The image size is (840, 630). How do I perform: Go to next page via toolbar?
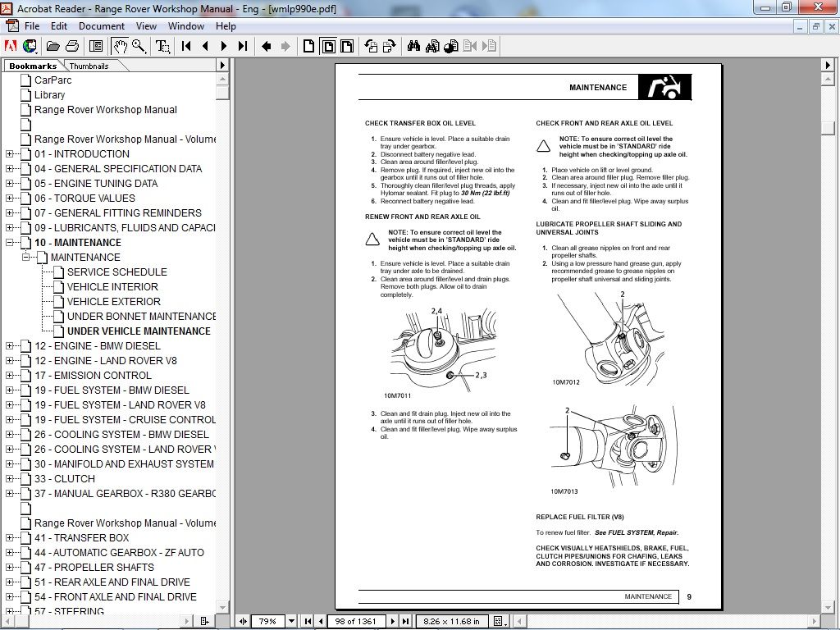[x=224, y=46]
